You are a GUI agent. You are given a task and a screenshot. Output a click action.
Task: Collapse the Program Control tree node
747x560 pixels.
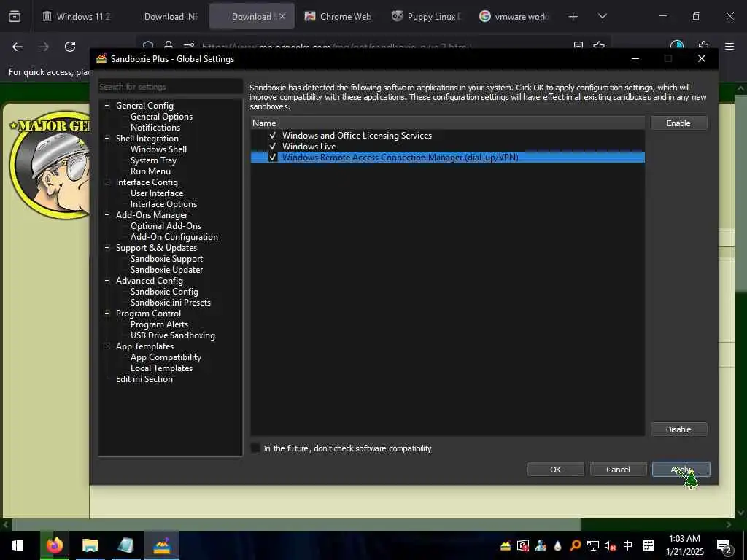(x=107, y=314)
